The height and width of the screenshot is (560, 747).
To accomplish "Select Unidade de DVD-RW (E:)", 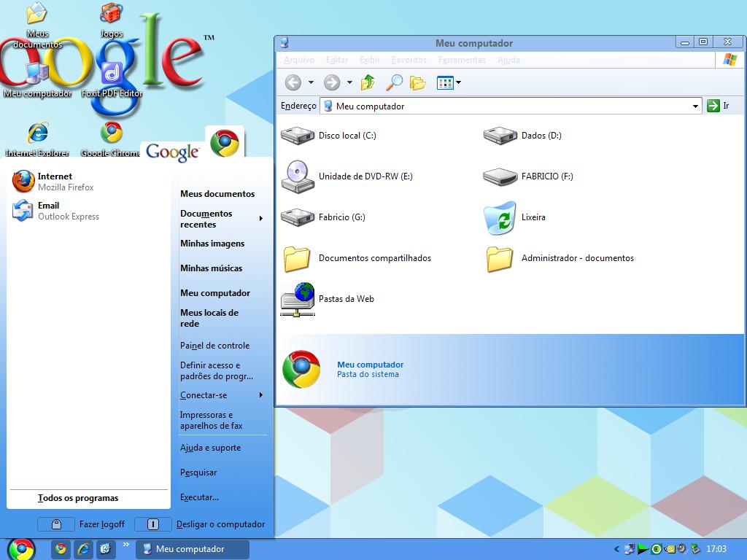I will (x=347, y=176).
